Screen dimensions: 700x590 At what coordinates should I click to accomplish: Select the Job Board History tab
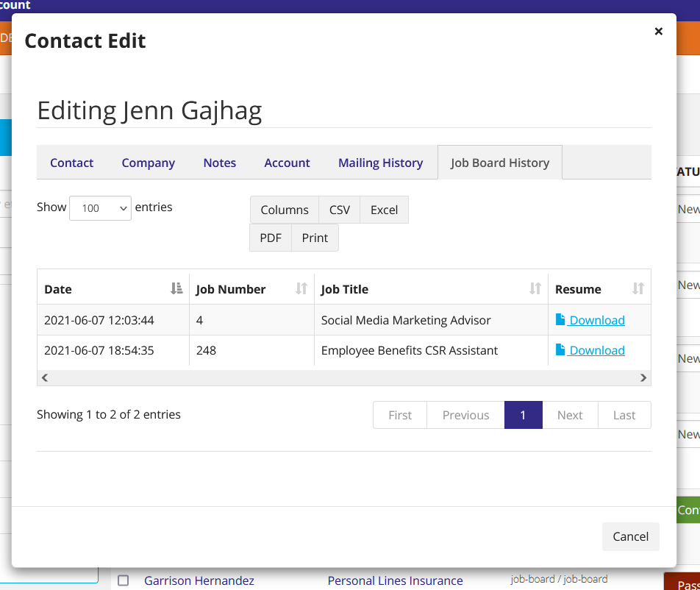tap(500, 163)
